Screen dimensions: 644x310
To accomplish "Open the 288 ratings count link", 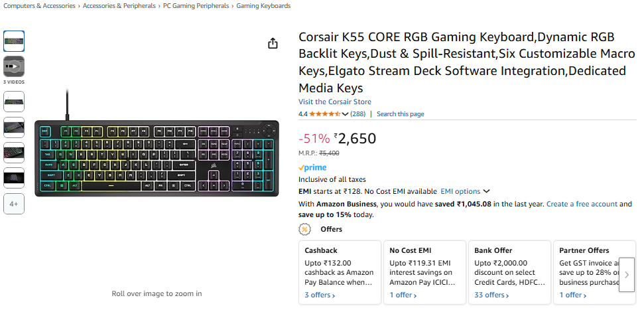I will coord(358,114).
